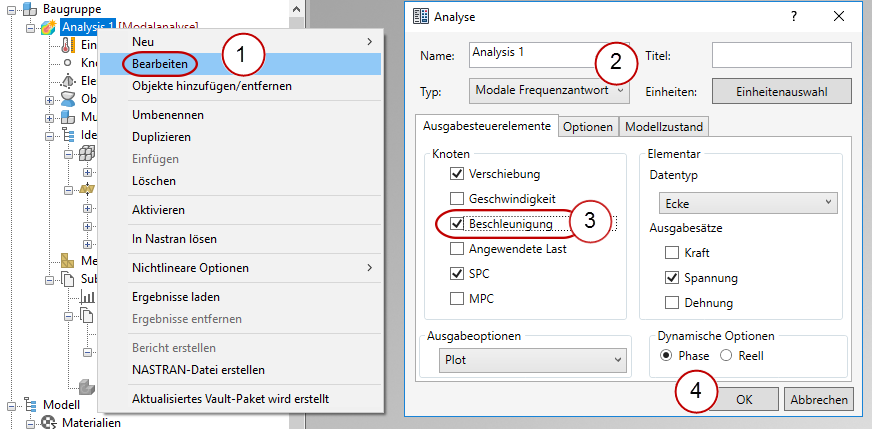872x429 pixels.
Task: Click the Titel input field
Action: pos(781,54)
